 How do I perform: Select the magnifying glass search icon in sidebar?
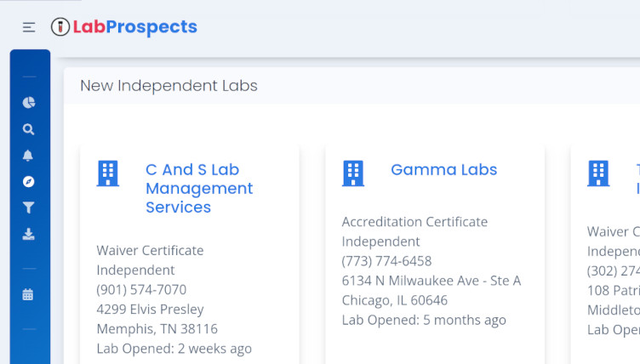[28, 129]
